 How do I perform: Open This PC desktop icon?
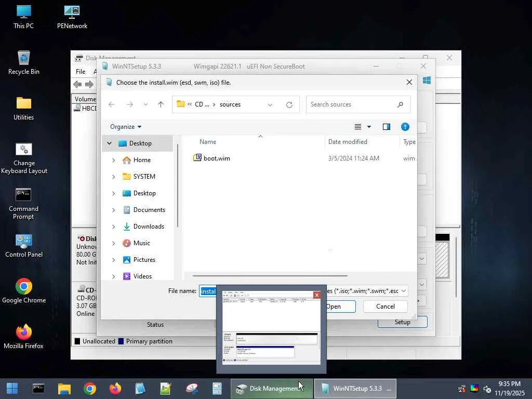coord(23,17)
